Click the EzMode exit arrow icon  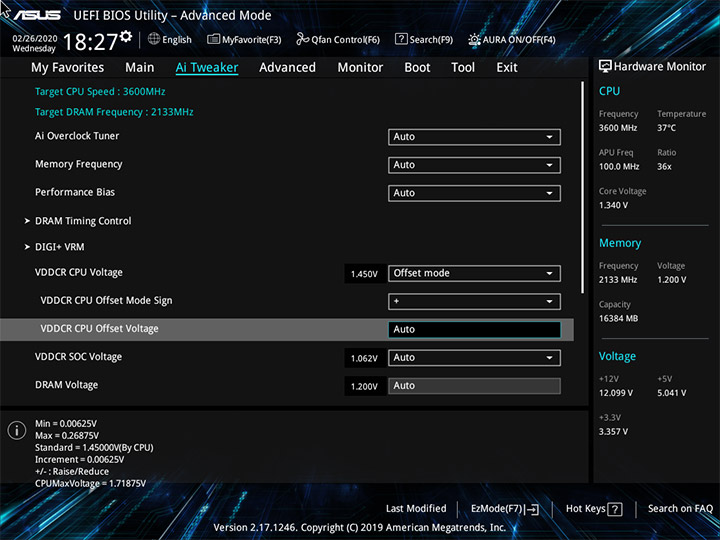532,509
